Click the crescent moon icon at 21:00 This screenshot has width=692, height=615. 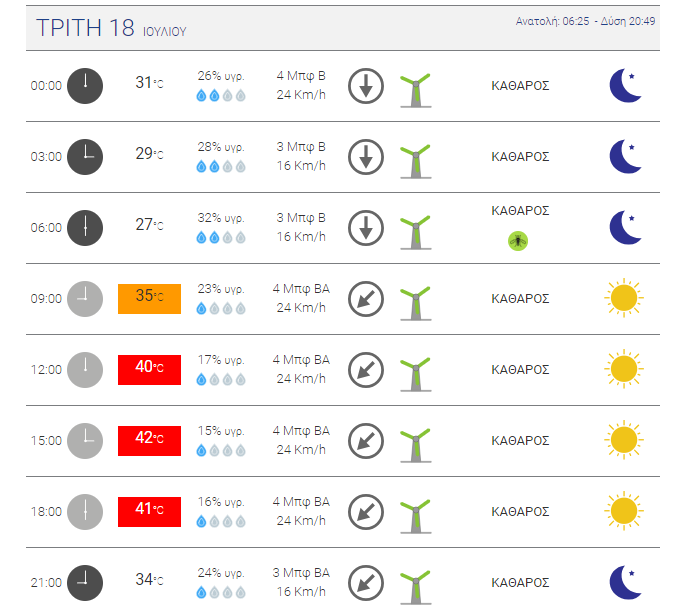(x=626, y=581)
